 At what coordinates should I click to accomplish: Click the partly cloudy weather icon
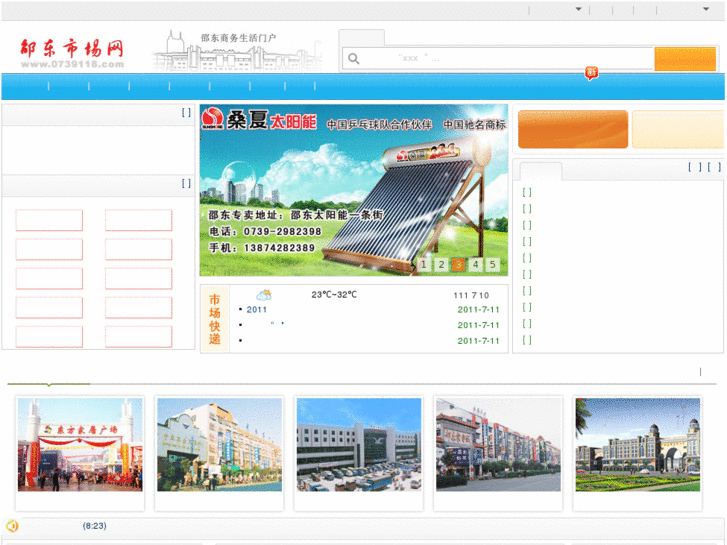point(264,295)
